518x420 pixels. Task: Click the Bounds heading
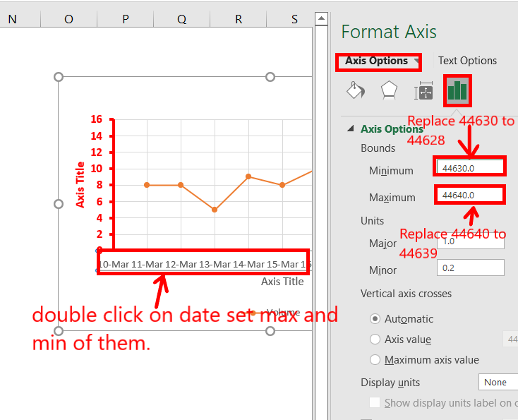(x=378, y=148)
